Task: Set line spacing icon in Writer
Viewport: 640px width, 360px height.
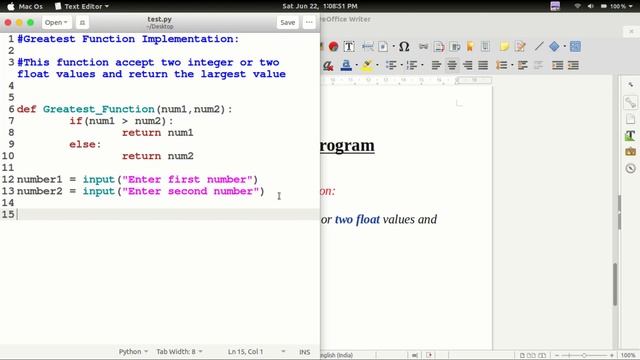Action: (x=502, y=65)
